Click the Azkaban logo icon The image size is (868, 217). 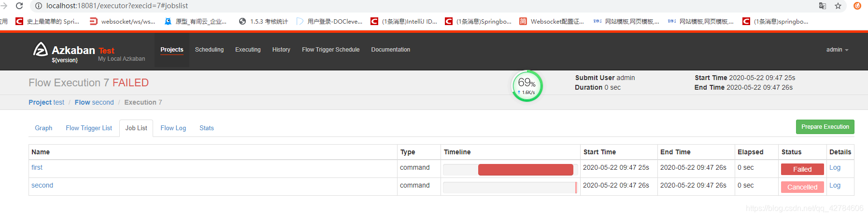coord(40,49)
